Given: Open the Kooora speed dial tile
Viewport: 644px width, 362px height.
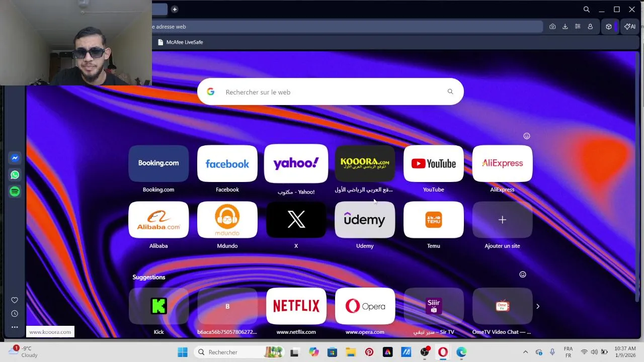Looking at the screenshot, I should click(365, 163).
